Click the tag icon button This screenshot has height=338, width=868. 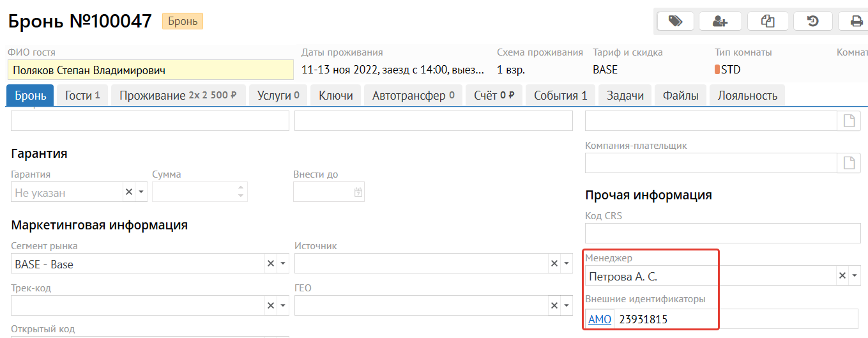(675, 21)
